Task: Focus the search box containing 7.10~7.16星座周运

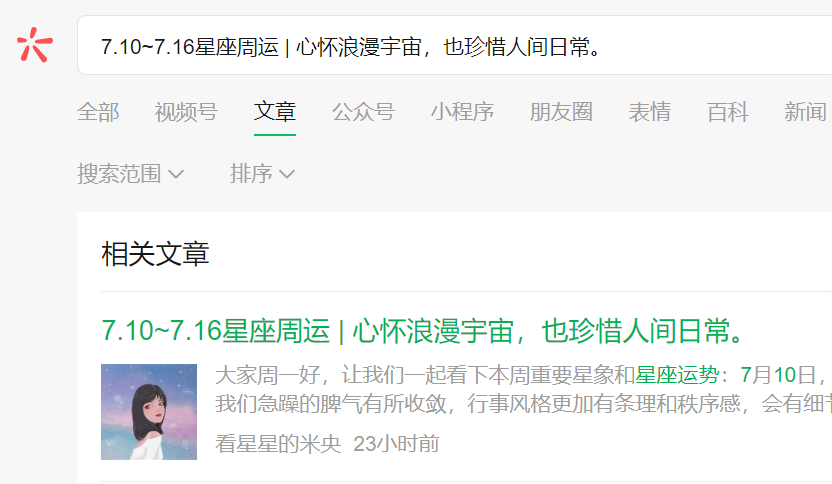Action: point(455,46)
